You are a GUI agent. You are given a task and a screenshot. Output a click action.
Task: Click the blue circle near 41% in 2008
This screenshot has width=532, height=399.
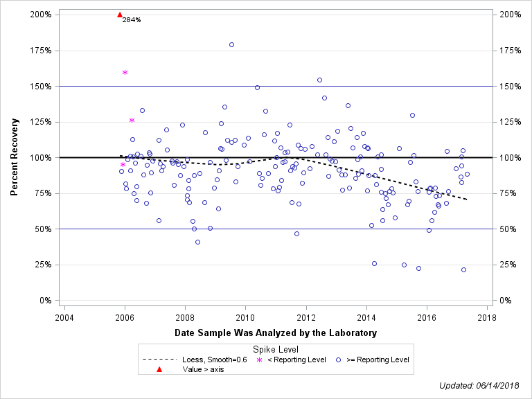pyautogui.click(x=198, y=242)
